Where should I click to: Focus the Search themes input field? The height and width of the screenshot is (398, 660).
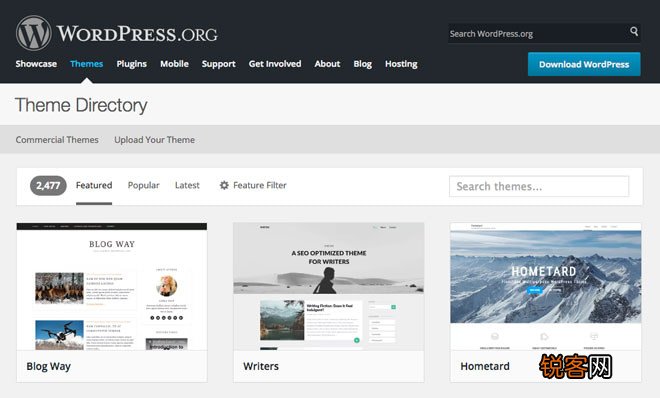coord(539,186)
